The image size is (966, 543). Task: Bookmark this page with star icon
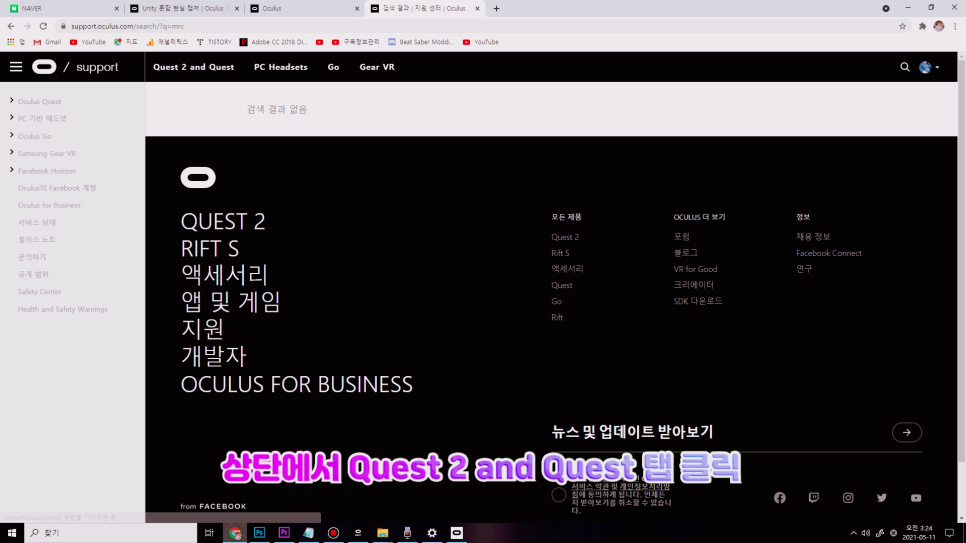point(903,26)
